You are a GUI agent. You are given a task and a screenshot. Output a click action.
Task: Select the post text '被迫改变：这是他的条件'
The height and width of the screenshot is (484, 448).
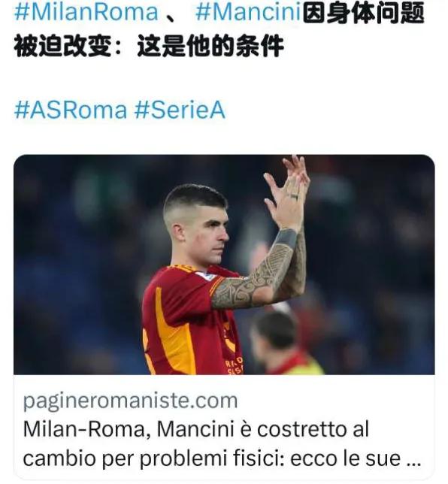pyautogui.click(x=149, y=46)
